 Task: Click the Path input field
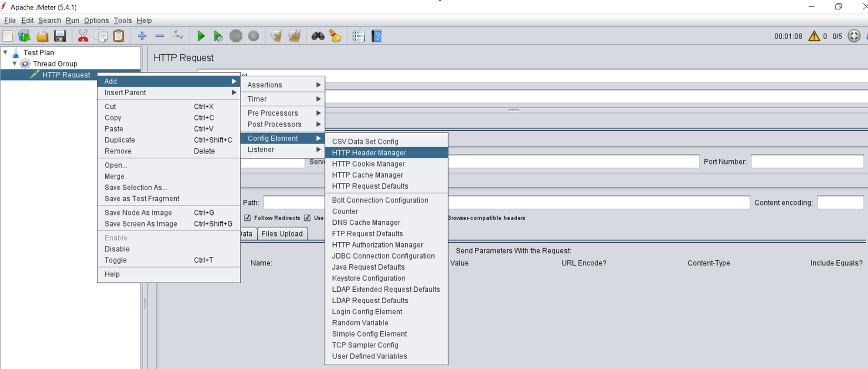coord(507,202)
